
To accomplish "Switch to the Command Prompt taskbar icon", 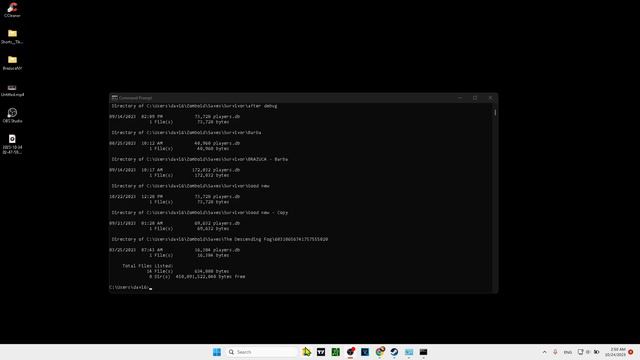I will coord(423,352).
